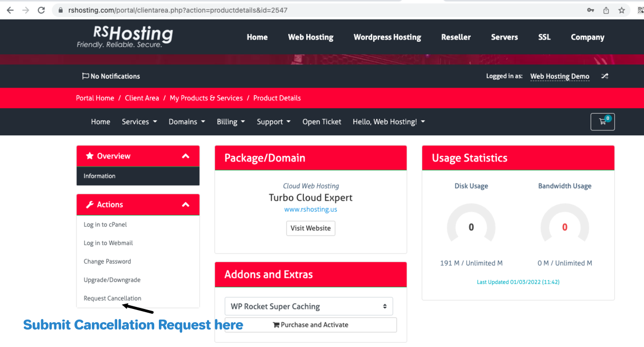Viewport: 644px width, 347px height.
Task: Click the share page icon in the address bar
Action: (x=606, y=10)
